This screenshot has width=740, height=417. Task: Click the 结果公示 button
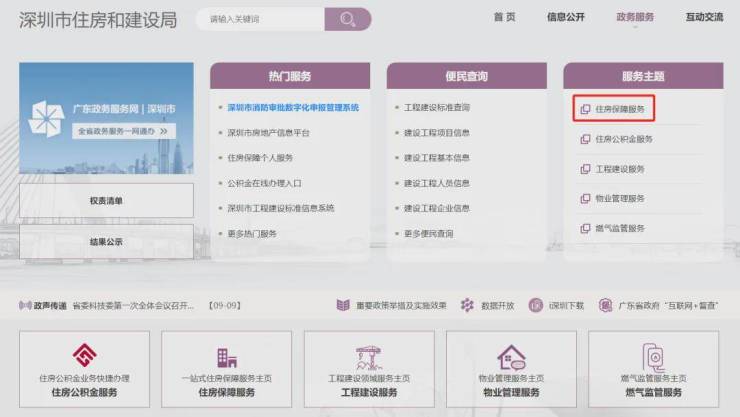[x=106, y=242]
